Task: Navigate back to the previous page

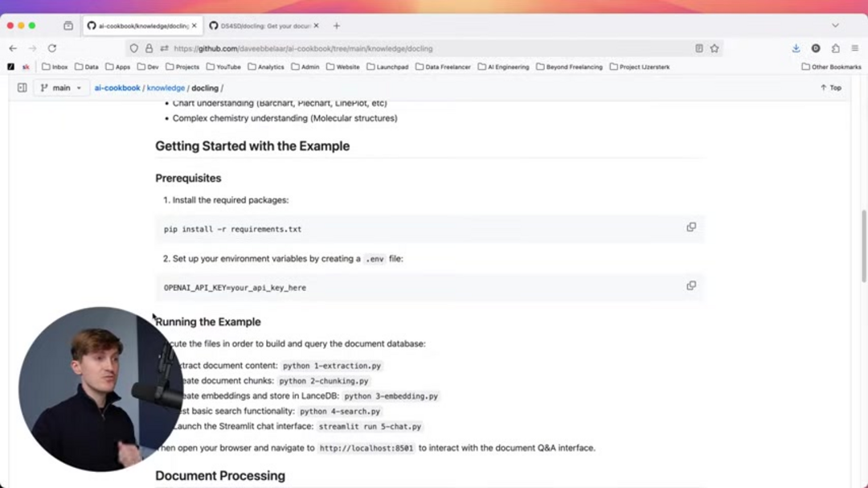Action: (x=12, y=48)
